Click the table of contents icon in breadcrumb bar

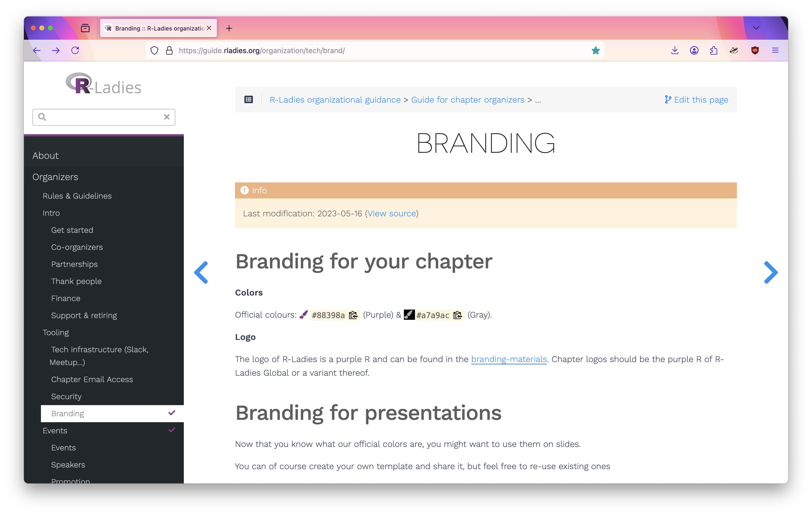tap(248, 100)
